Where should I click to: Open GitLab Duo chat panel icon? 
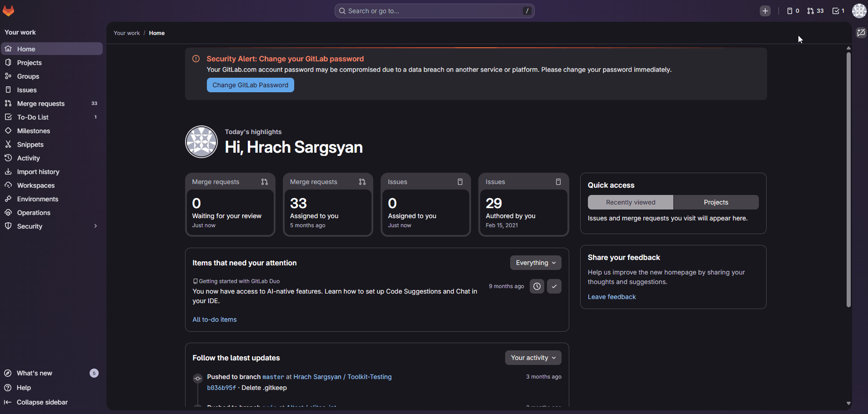coord(861,33)
